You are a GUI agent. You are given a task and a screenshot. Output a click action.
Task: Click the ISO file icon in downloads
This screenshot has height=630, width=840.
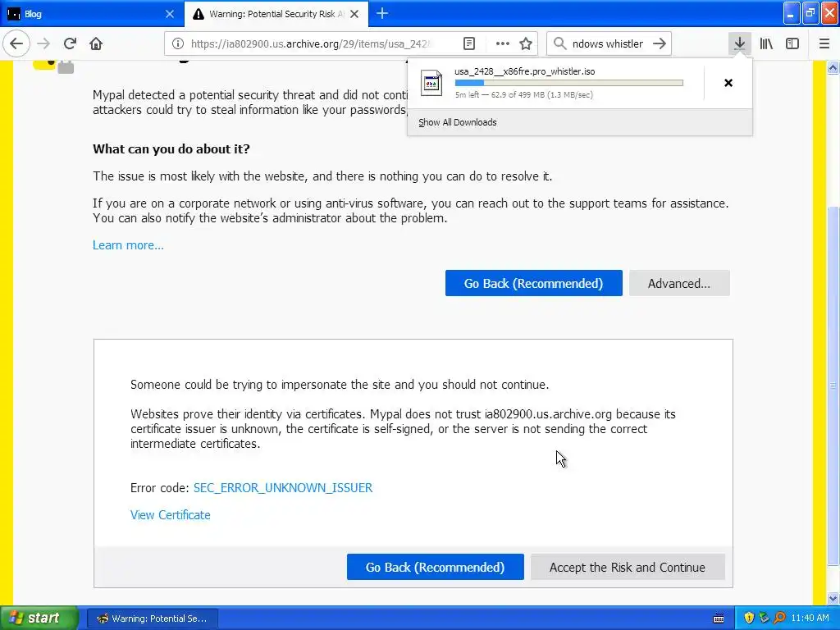(x=431, y=83)
